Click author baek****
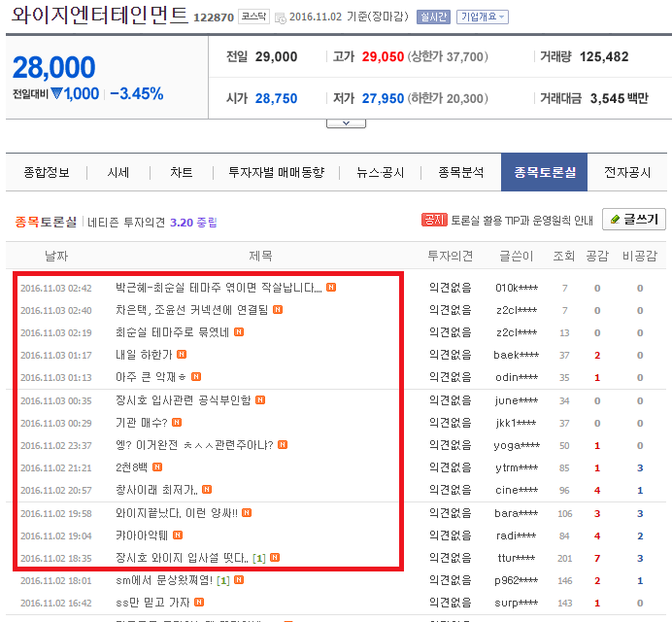 [x=517, y=355]
